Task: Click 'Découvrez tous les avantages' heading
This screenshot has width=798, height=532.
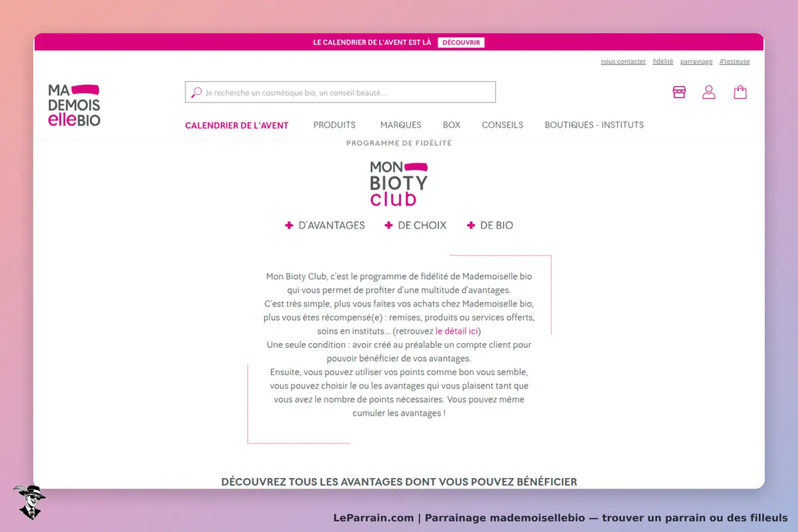Action: [399, 481]
